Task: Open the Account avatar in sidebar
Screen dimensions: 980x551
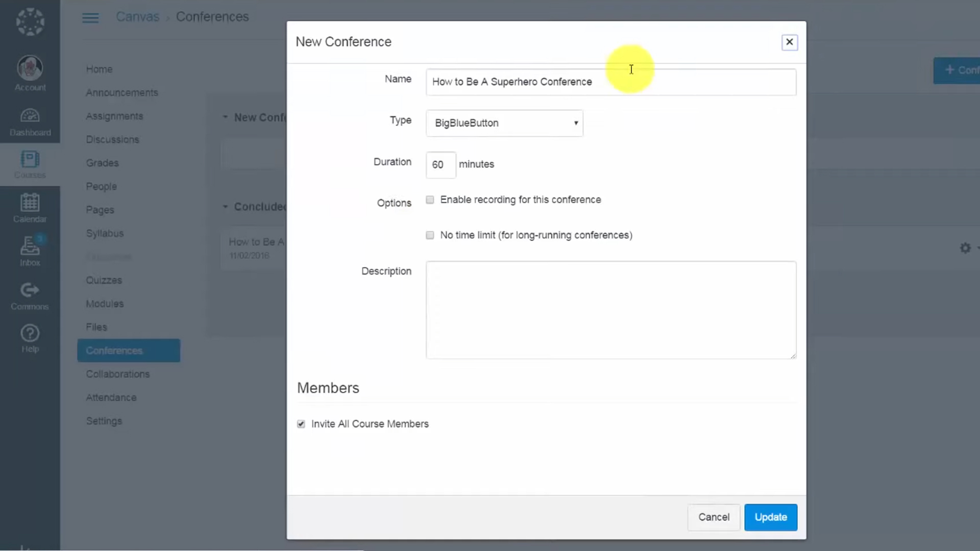Action: pyautogui.click(x=30, y=68)
